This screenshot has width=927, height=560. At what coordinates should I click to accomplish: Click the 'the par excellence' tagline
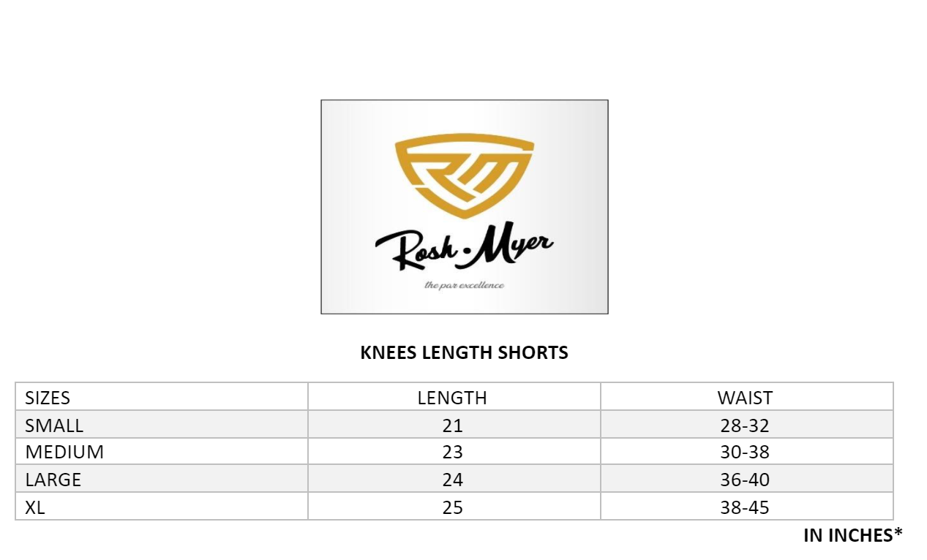[x=464, y=284]
